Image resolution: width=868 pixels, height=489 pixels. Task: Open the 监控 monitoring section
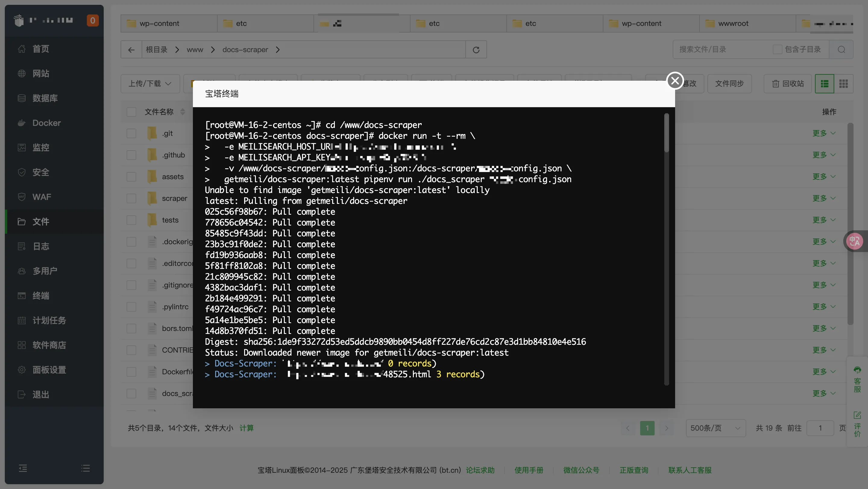(x=54, y=148)
